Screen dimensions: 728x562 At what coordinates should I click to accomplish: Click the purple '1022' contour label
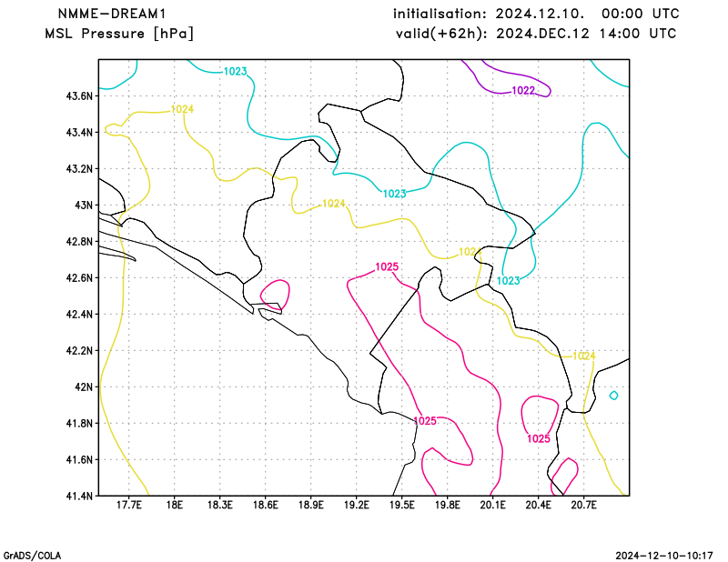(523, 91)
